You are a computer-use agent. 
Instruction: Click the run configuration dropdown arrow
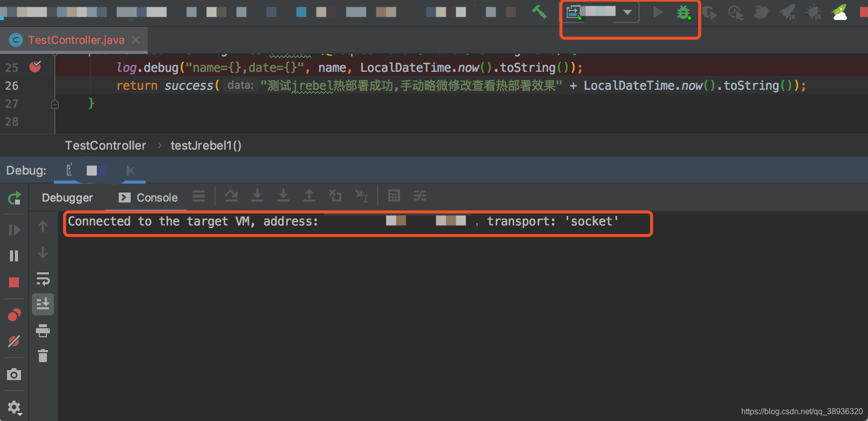pos(628,12)
